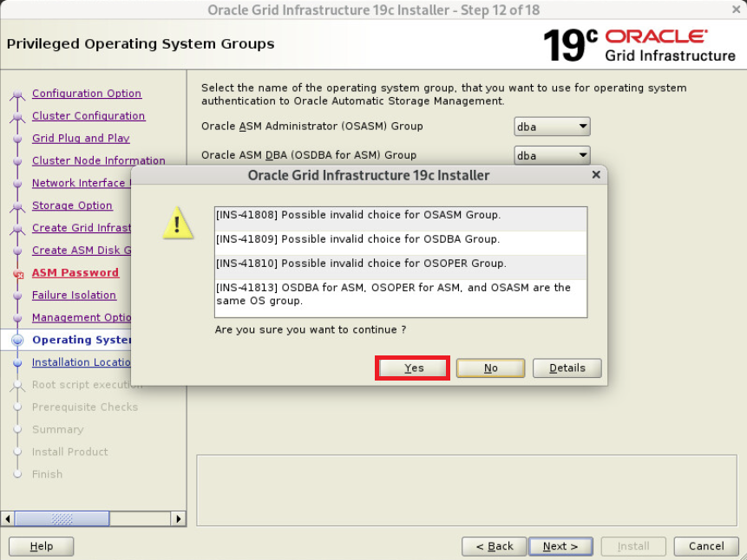747x560 pixels.
Task: Open the ASM Password step
Action: coord(75,272)
